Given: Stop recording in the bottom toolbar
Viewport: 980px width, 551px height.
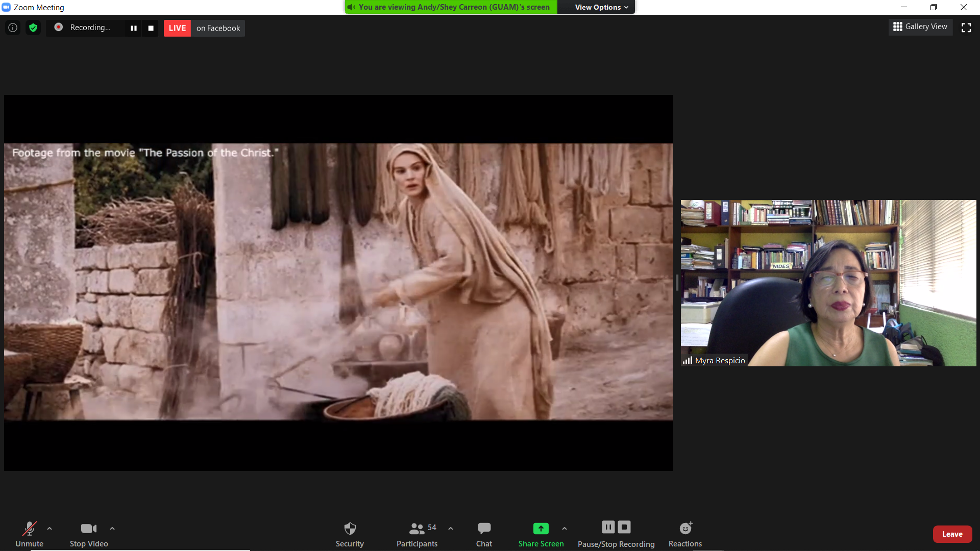Looking at the screenshot, I should pos(624,527).
